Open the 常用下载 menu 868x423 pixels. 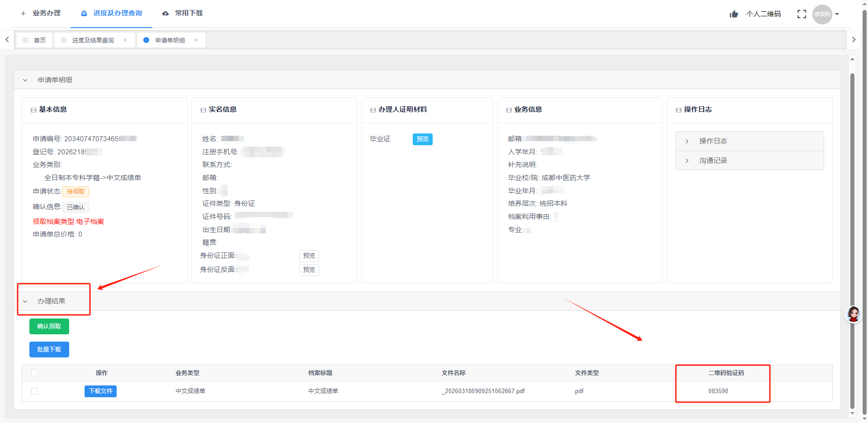coord(182,14)
